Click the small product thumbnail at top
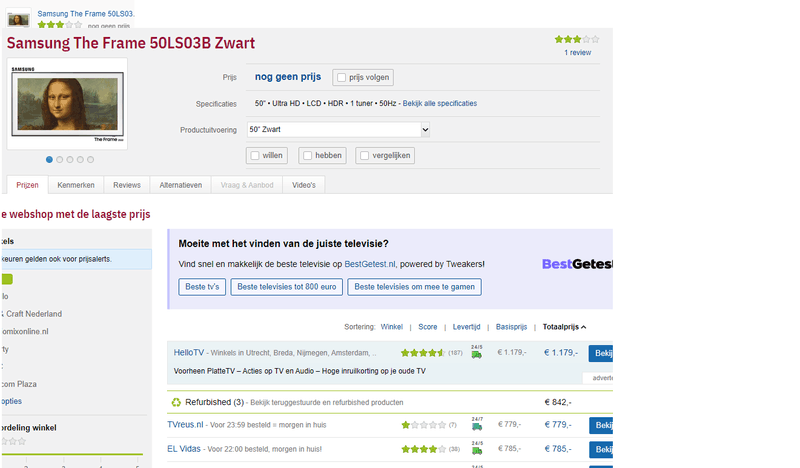The image size is (800, 468). point(18,19)
